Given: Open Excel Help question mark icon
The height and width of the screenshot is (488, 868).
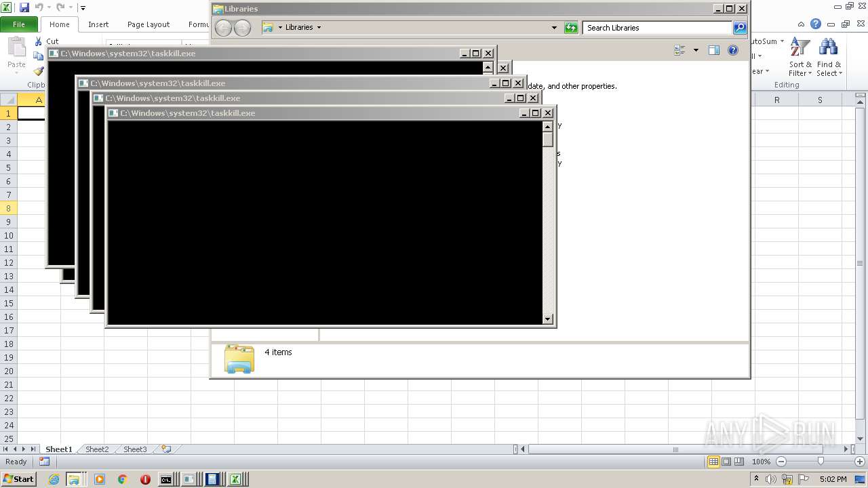Looking at the screenshot, I should coord(816,24).
